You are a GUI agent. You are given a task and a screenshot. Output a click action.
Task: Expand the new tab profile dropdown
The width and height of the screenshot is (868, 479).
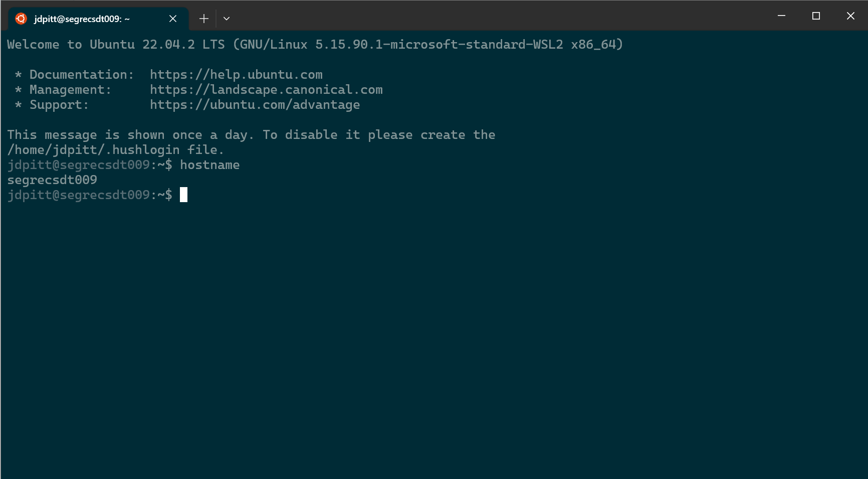(x=227, y=19)
